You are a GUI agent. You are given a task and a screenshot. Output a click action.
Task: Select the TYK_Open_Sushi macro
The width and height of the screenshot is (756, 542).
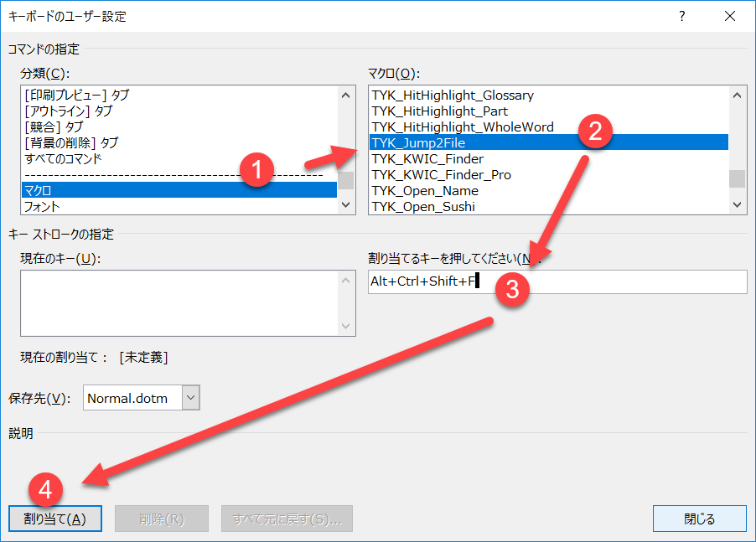coord(423,206)
